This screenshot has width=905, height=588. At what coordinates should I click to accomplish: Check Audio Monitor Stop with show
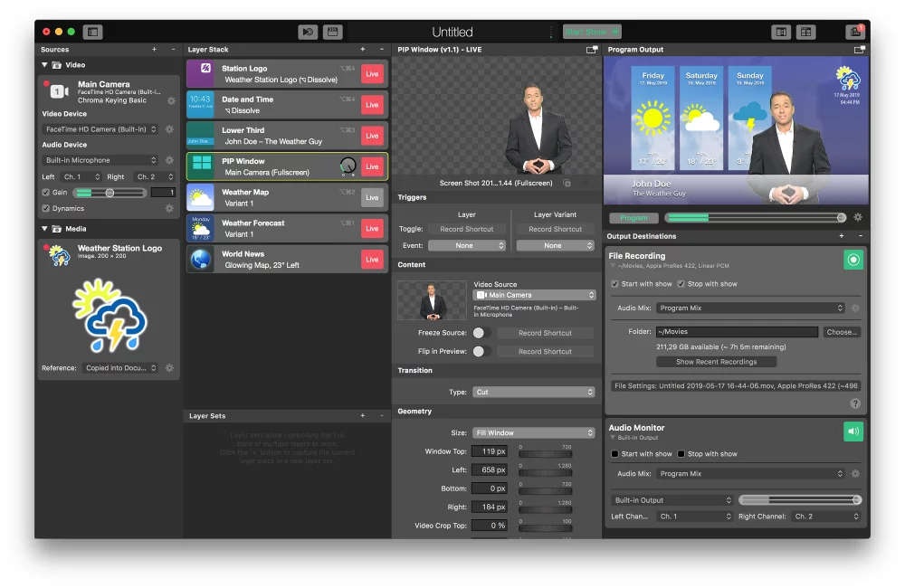[681, 454]
